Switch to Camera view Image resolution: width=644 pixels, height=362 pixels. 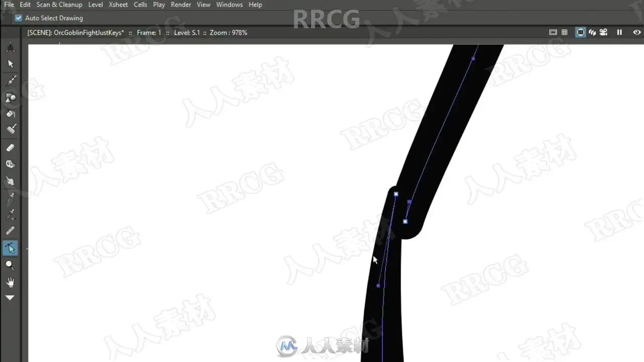click(604, 32)
